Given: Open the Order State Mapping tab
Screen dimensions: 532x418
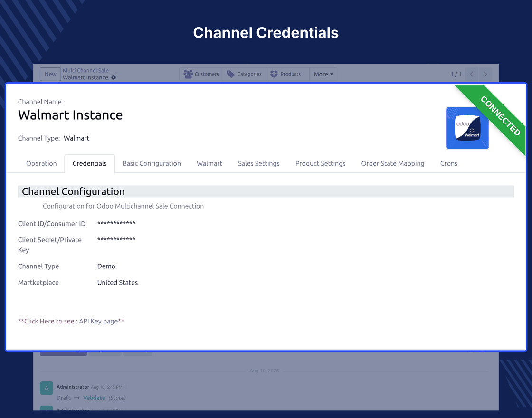Looking at the screenshot, I should [392, 163].
